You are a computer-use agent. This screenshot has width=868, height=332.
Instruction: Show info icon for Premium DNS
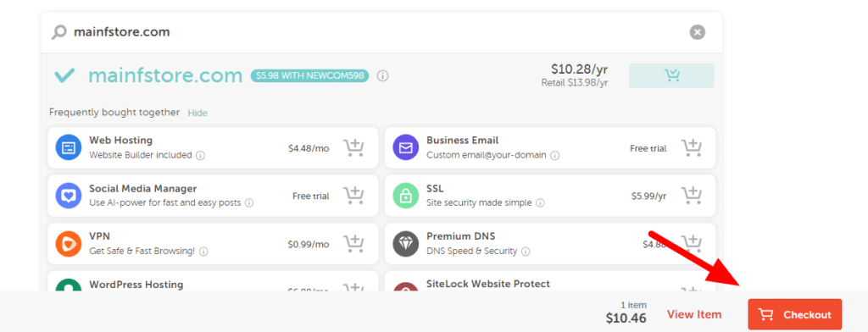(x=526, y=252)
